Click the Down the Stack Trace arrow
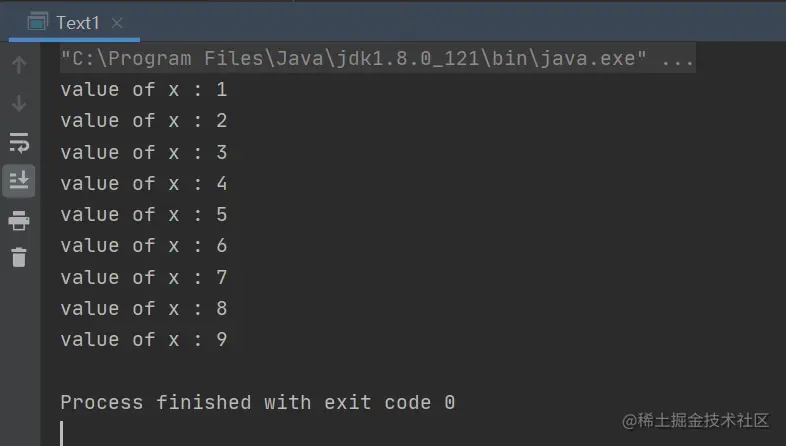Screen dimensions: 786x446 click(x=19, y=103)
